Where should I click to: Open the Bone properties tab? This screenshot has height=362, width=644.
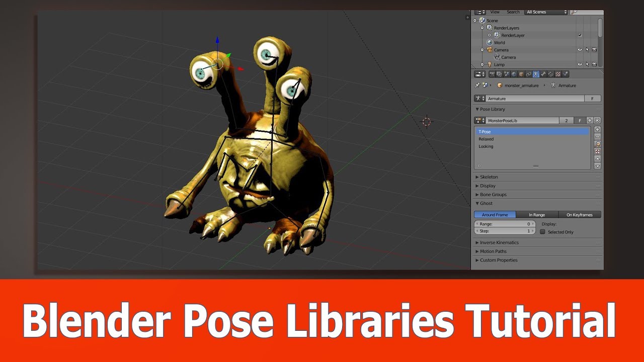543,74
